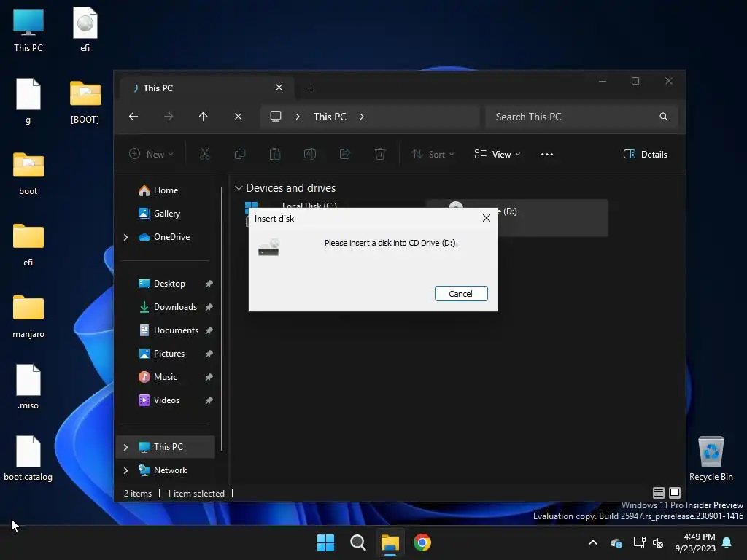Unpin Desktop using its pin icon
The width and height of the screenshot is (747, 560).
pos(209,284)
